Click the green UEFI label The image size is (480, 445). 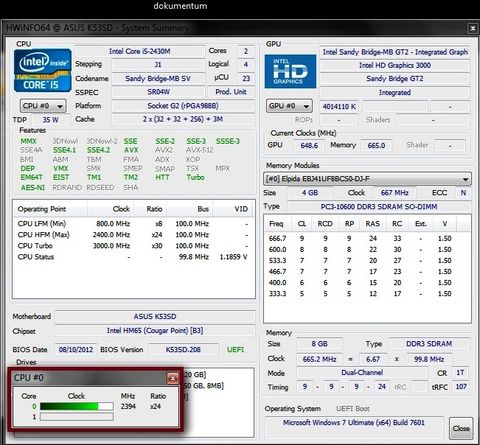[235, 349]
